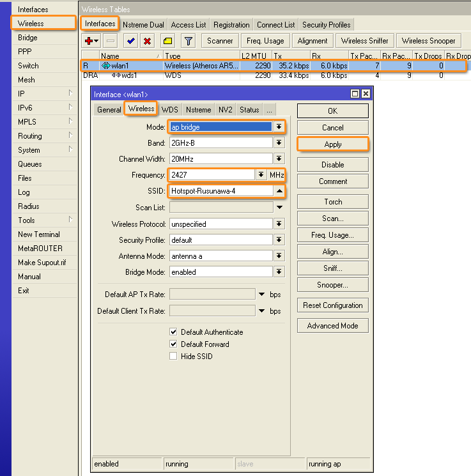Click the Wireless Snooper button
Image resolution: width=471 pixels, height=476 pixels.
click(428, 41)
